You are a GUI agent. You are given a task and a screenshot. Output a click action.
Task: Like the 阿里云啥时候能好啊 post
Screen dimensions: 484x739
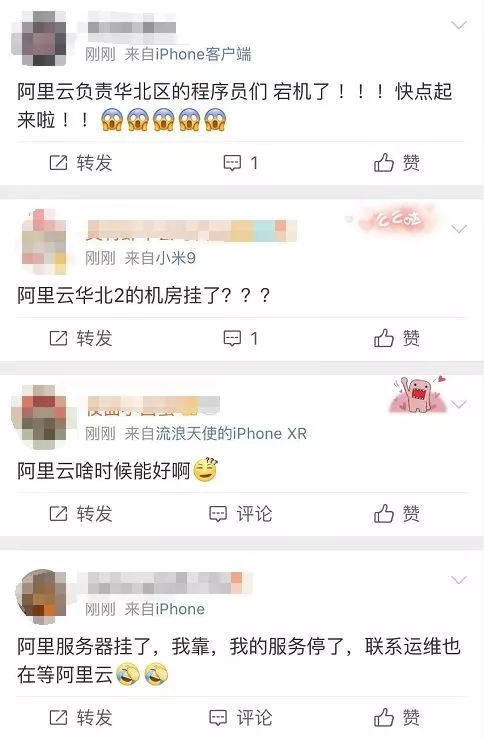tap(397, 514)
